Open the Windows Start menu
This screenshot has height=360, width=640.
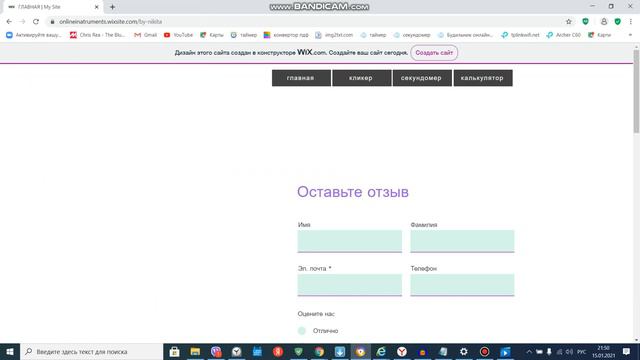[10, 351]
